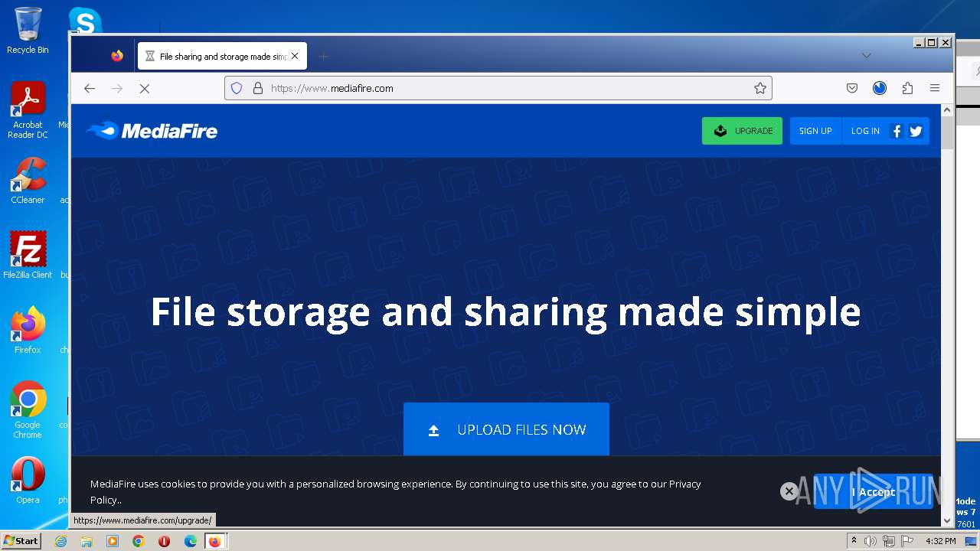Select the Firefox taskbar button

pyautogui.click(x=215, y=541)
